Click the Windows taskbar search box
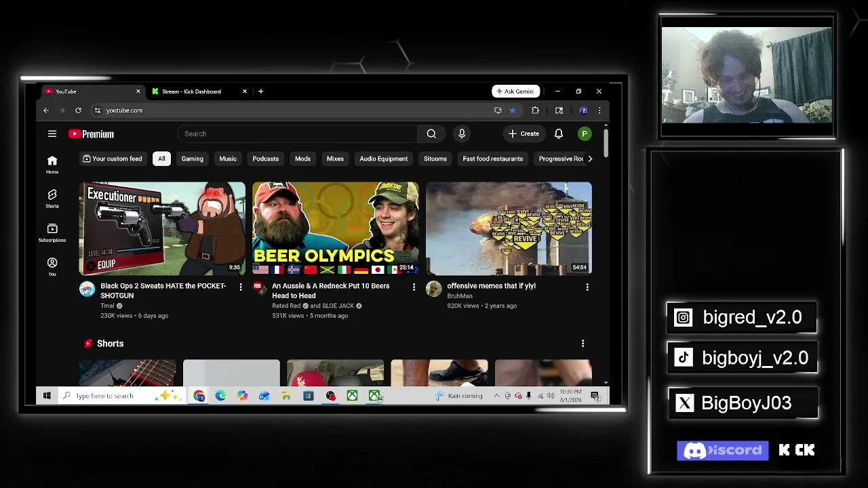This screenshot has height=488, width=868. (x=121, y=396)
